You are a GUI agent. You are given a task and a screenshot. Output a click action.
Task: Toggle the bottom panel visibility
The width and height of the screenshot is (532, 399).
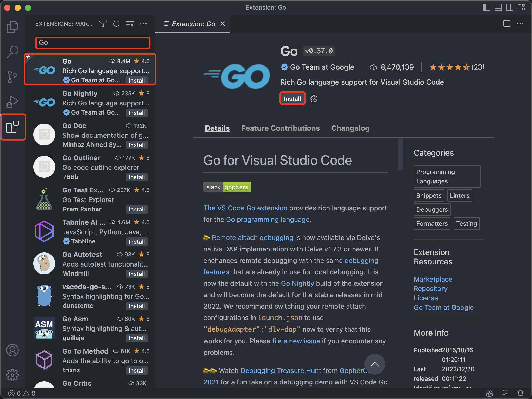pos(498,8)
